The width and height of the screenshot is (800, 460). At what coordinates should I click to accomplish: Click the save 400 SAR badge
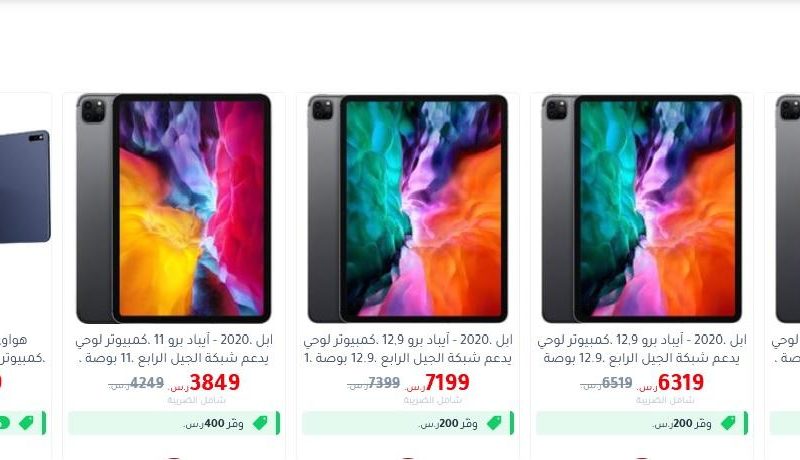click(x=174, y=423)
